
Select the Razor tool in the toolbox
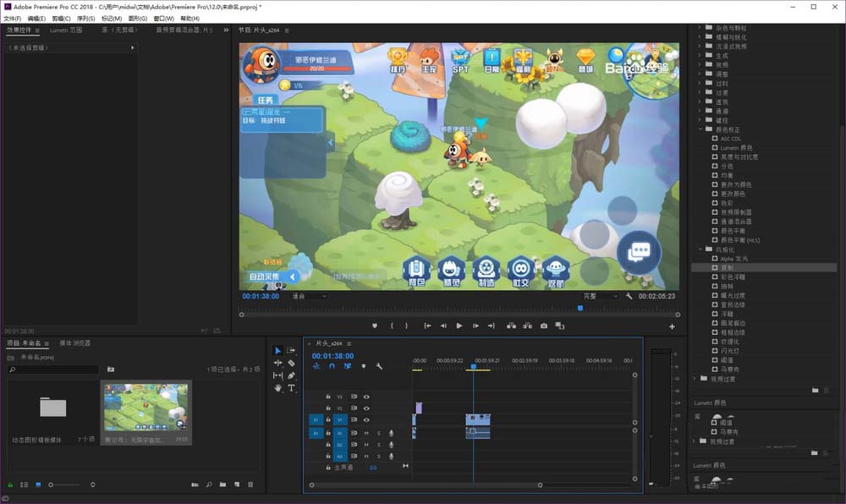[291, 363]
